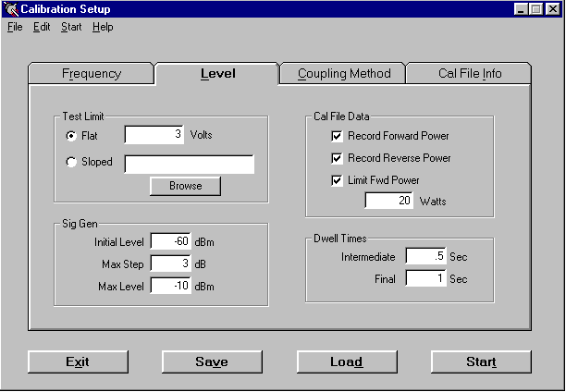566x392 pixels.
Task: Switch to the Cal File Info tab
Action: pyautogui.click(x=470, y=74)
